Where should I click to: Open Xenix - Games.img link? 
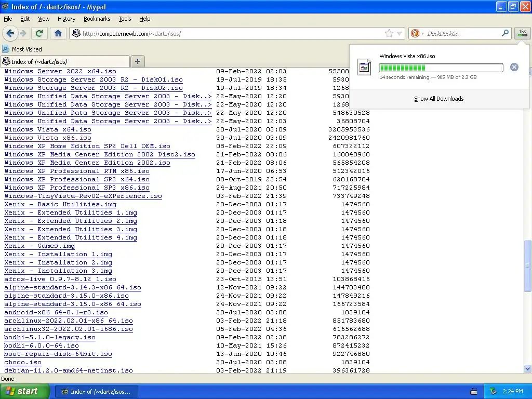(39, 246)
